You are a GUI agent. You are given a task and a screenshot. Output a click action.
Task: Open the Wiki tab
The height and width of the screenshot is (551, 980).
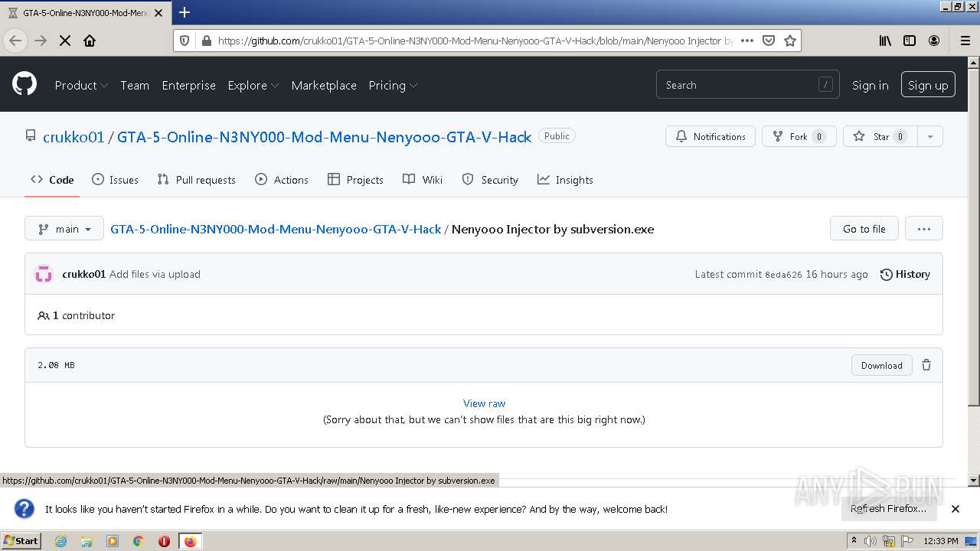(x=423, y=180)
